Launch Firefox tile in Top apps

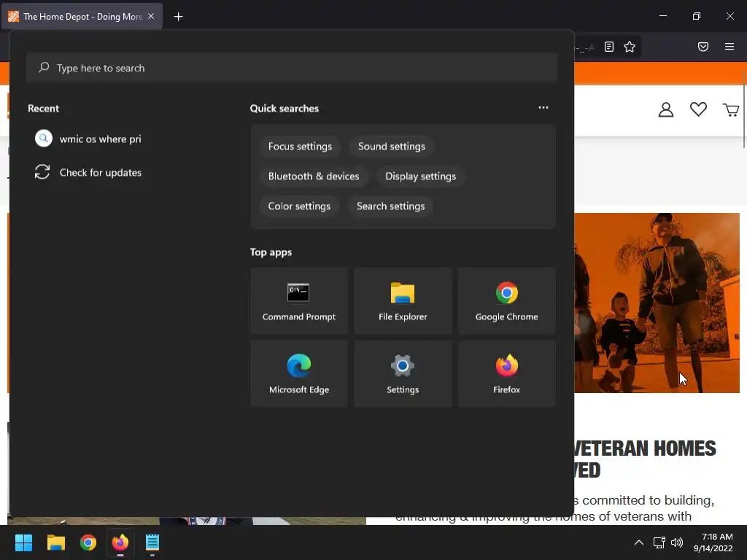coord(506,373)
